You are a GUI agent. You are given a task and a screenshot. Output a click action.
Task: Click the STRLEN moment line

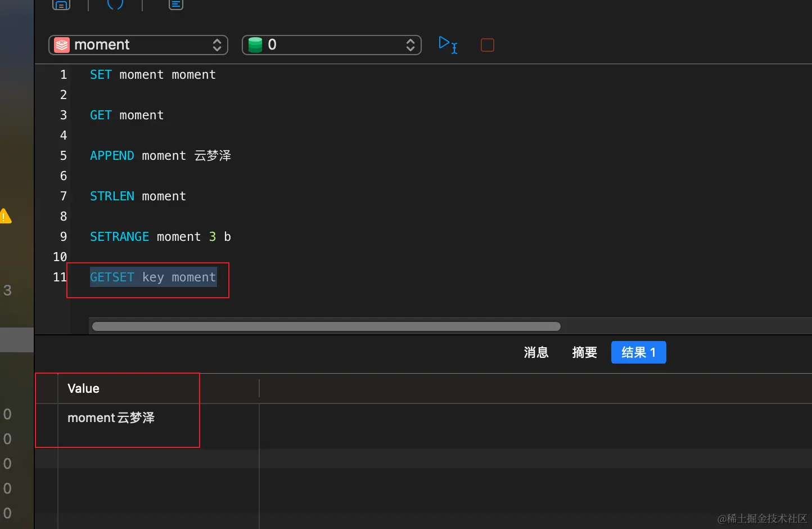coord(138,196)
